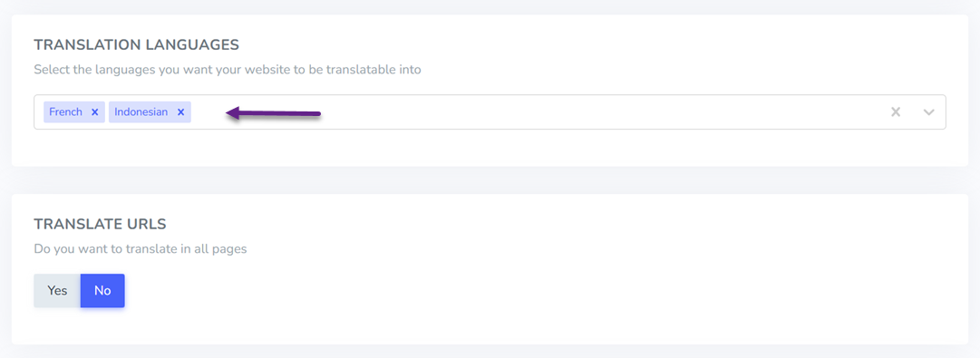Click the Translate URLs heading
Screen dimensions: 980x358
click(100, 224)
